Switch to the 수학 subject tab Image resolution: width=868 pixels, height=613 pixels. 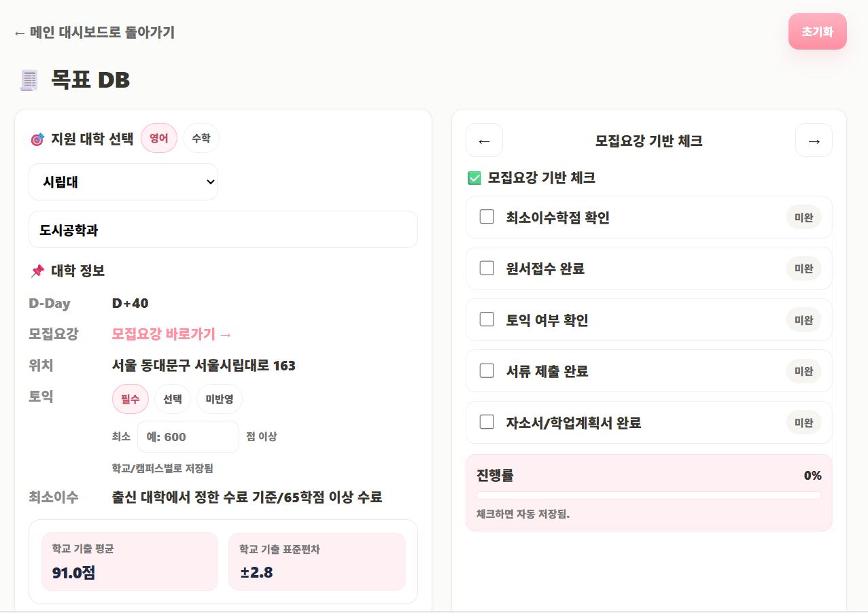(x=201, y=139)
